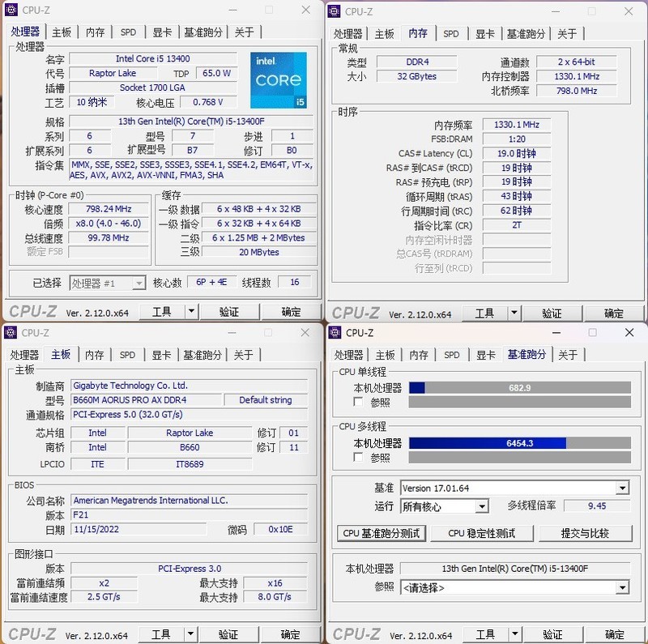Click the CAS# Latency value 19.0 时钟
Viewport: 648px width, 644px height.
point(517,153)
